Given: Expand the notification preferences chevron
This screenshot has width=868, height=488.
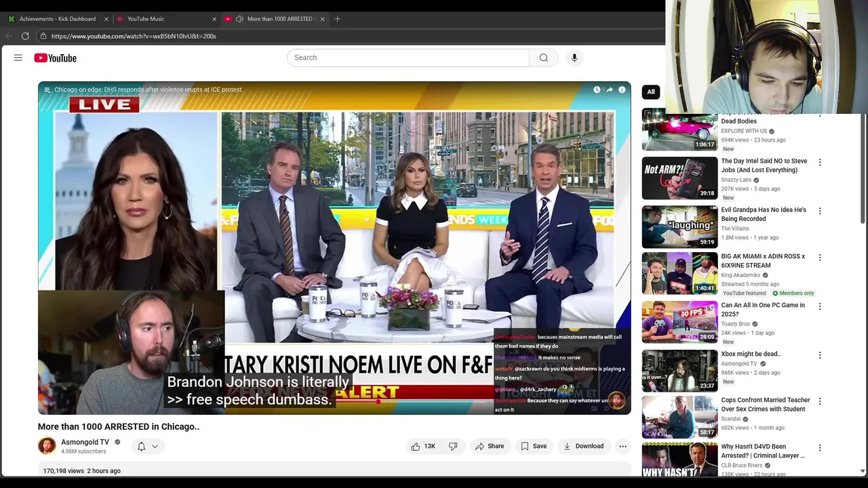Looking at the screenshot, I should 155,446.
